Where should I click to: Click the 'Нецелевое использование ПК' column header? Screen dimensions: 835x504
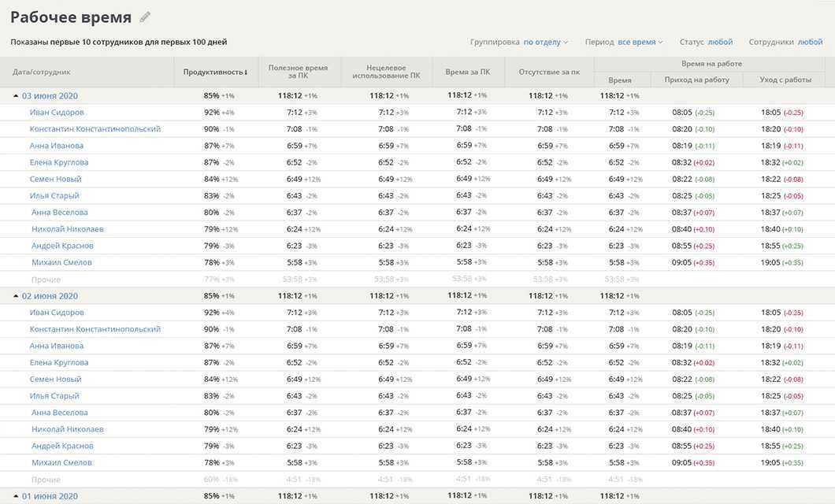click(x=387, y=72)
